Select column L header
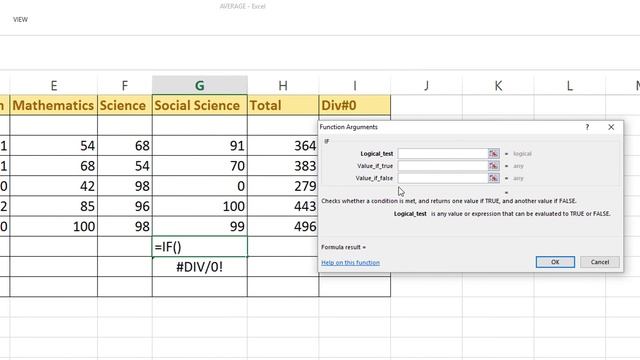Screen dimensions: 640x360 [569, 85]
